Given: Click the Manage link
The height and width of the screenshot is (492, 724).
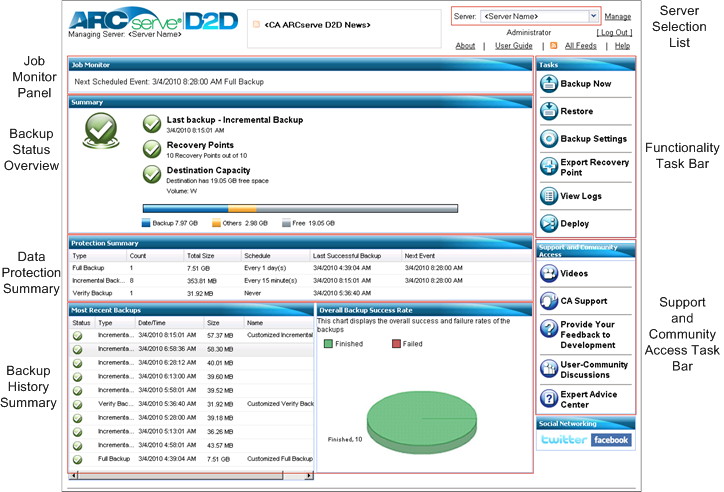Looking at the screenshot, I should pyautogui.click(x=618, y=17).
